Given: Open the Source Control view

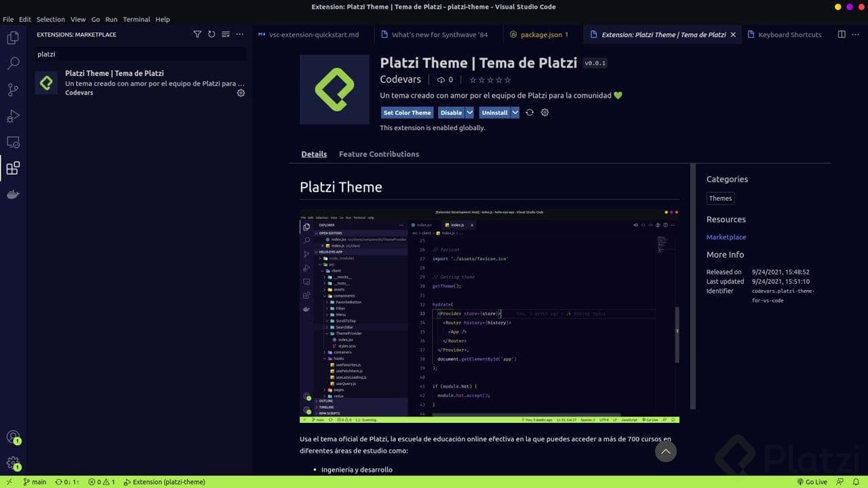Looking at the screenshot, I should pyautogui.click(x=13, y=89).
